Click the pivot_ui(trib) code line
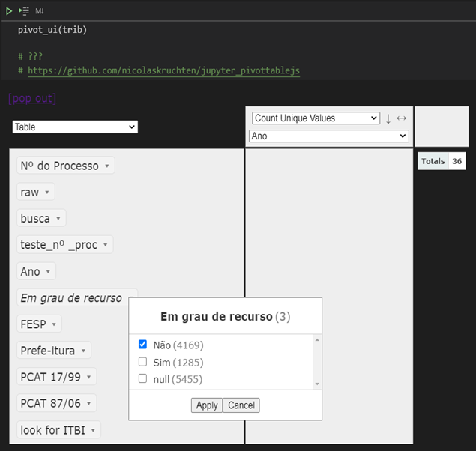The image size is (476, 451). point(52,30)
